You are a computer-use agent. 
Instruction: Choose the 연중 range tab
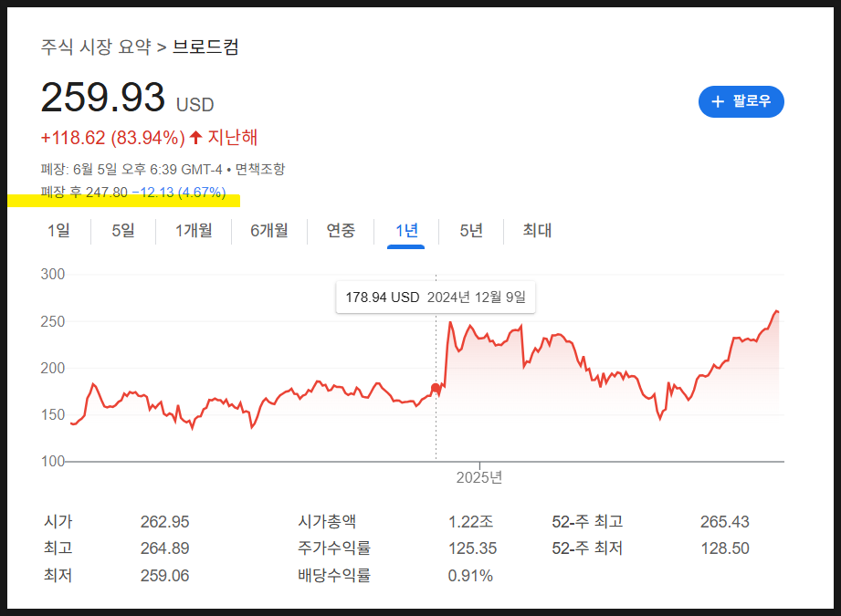click(x=341, y=231)
